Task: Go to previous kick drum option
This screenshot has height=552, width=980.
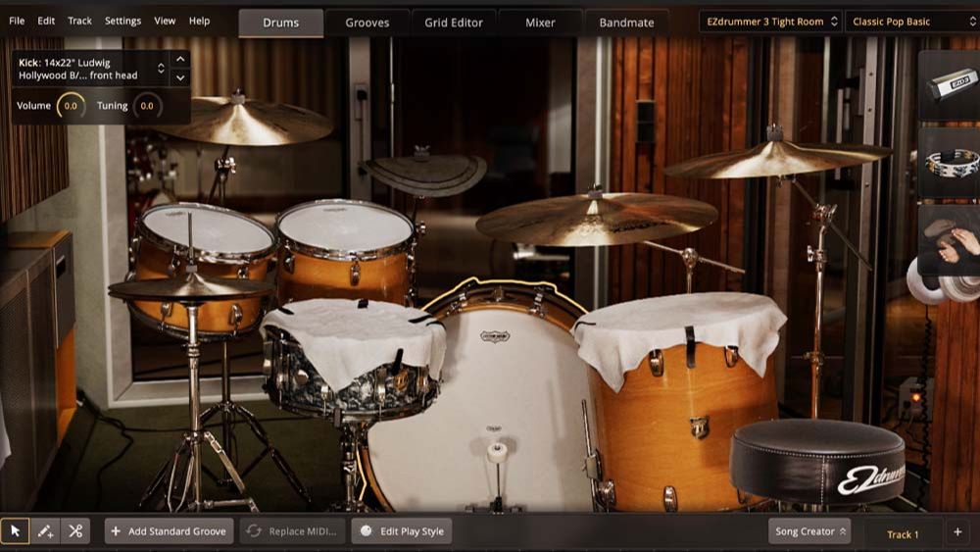Action: coord(180,60)
